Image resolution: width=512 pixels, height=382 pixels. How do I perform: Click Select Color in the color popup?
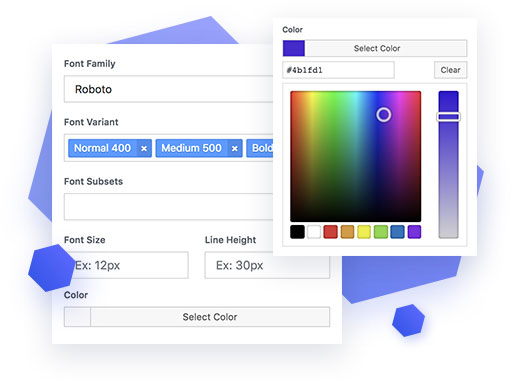pyautogui.click(x=375, y=48)
